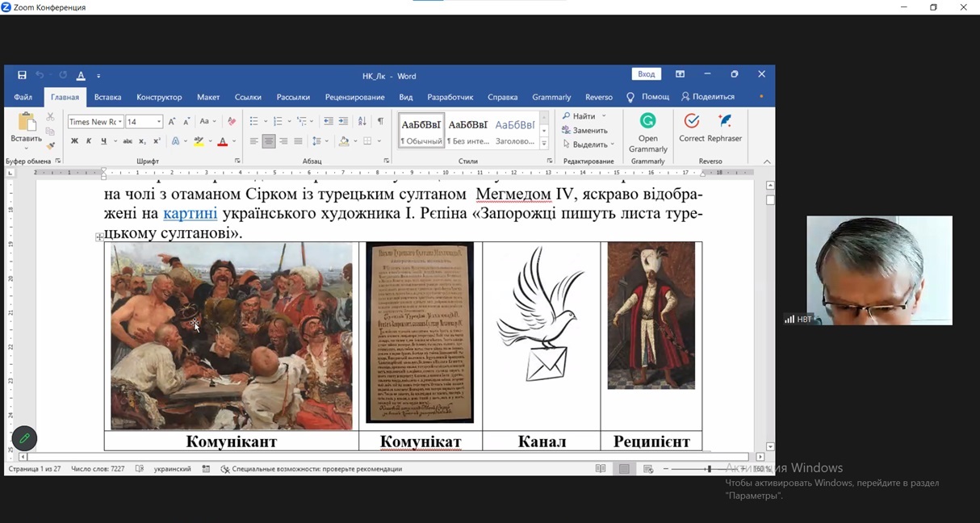Expand the Styles gallery list
The width and height of the screenshot is (980, 523).
(x=544, y=144)
